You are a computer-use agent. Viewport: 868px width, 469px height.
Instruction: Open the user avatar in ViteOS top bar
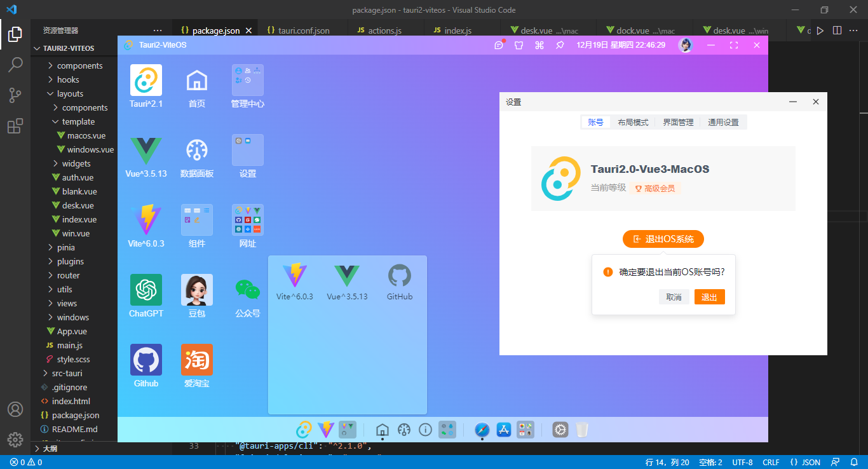coord(685,45)
